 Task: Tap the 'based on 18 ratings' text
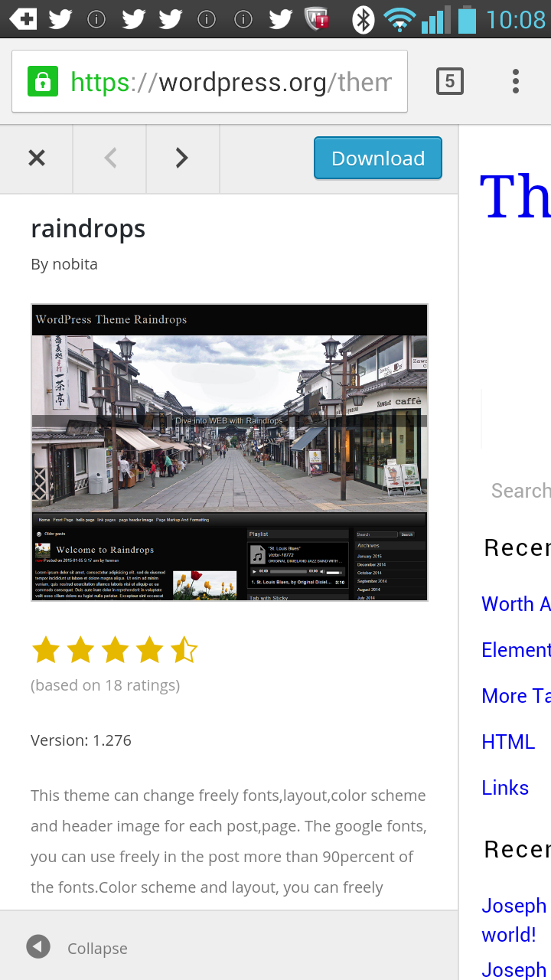106,685
